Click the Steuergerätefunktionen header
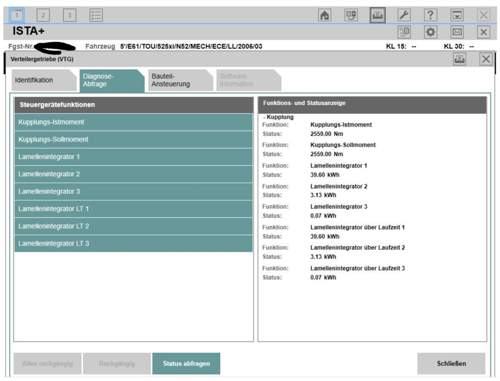The image size is (500, 381). click(134, 105)
